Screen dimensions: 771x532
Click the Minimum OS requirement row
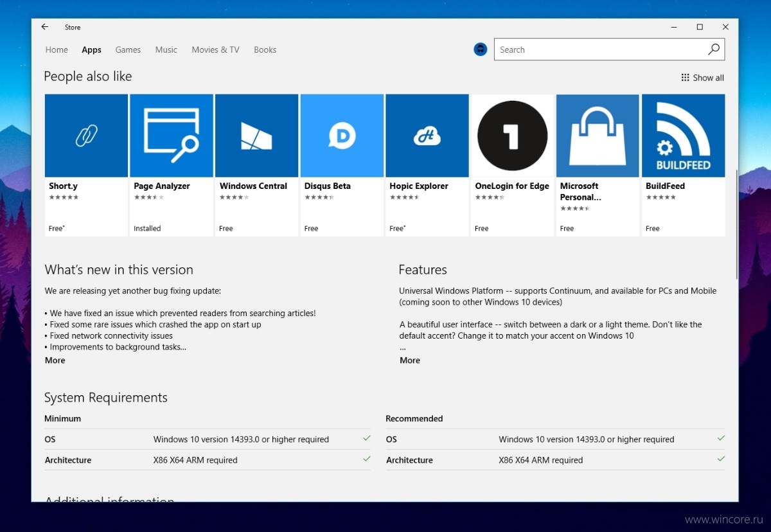(208, 439)
